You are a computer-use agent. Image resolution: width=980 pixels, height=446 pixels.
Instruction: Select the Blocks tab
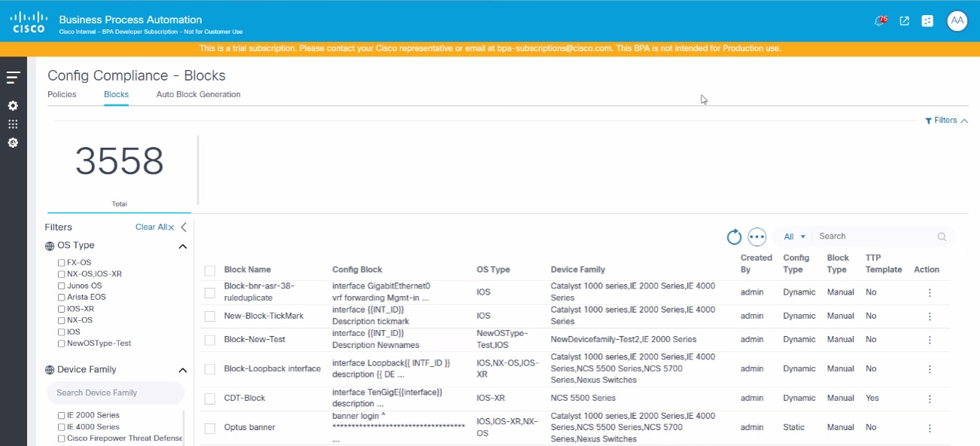point(116,94)
